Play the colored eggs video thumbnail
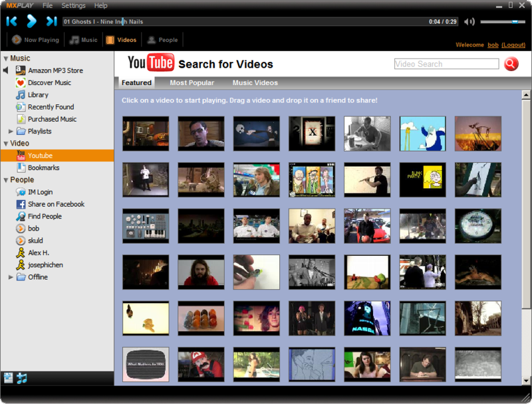Image resolution: width=532 pixels, height=404 pixels. click(201, 318)
